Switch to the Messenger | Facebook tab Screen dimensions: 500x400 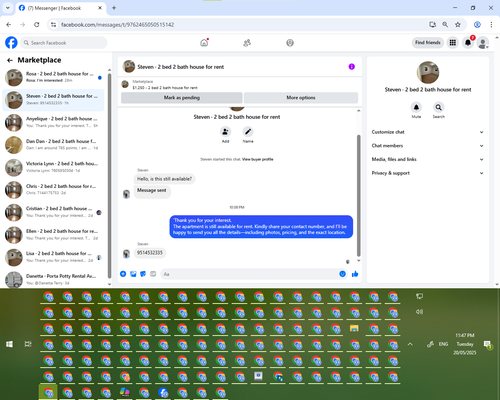[61, 8]
